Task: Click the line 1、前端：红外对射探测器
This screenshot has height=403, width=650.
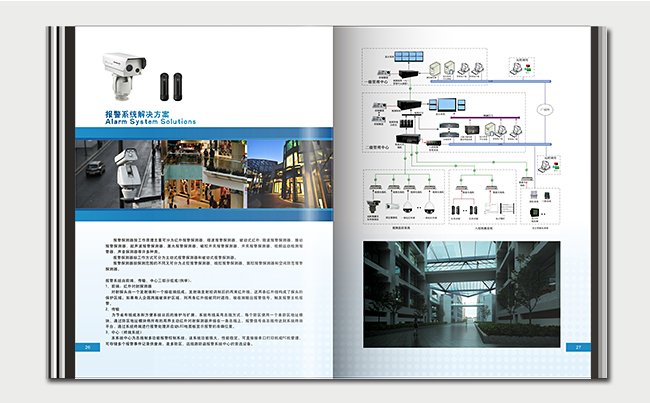Action: coord(129,286)
